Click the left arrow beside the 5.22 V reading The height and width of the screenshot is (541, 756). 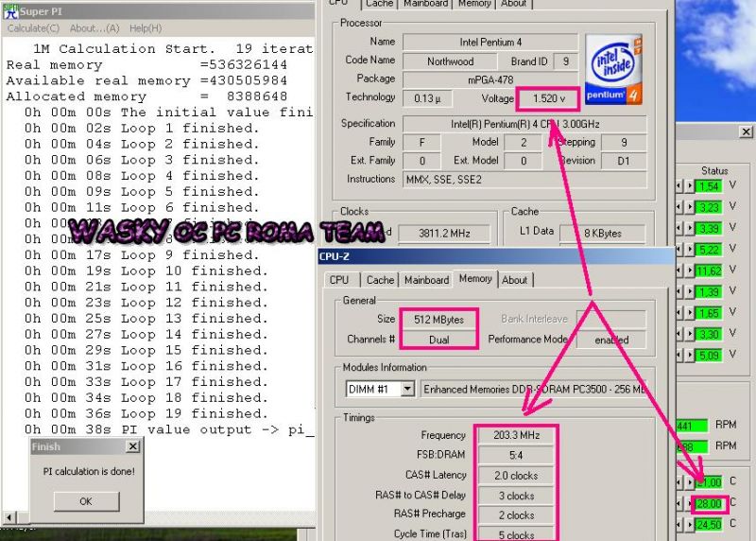pos(680,250)
